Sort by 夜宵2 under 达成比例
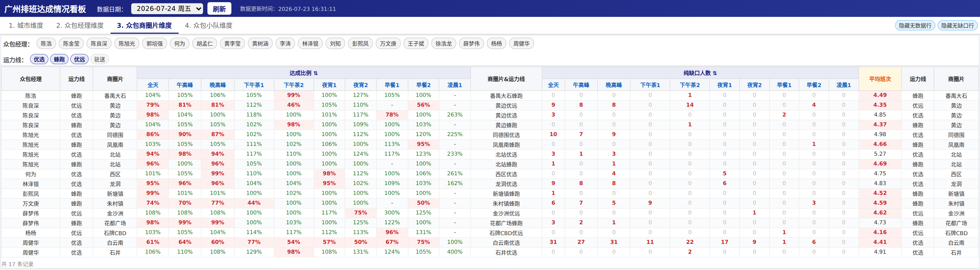This screenshot has height=270, width=980. click(361, 85)
